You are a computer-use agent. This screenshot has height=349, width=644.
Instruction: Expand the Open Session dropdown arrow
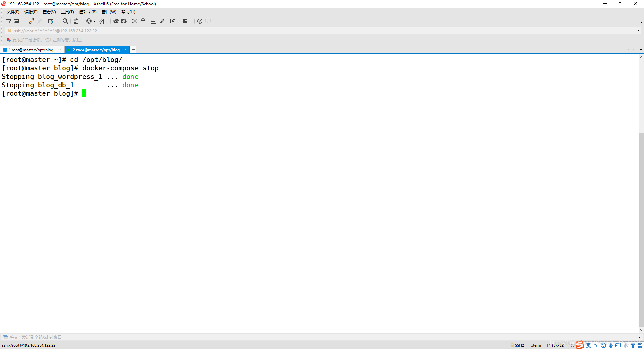22,21
